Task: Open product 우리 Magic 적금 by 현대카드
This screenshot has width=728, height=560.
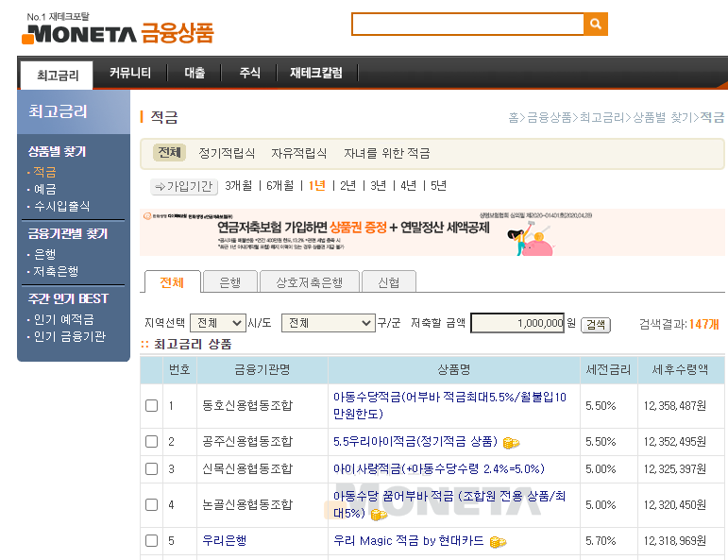Action: (409, 540)
